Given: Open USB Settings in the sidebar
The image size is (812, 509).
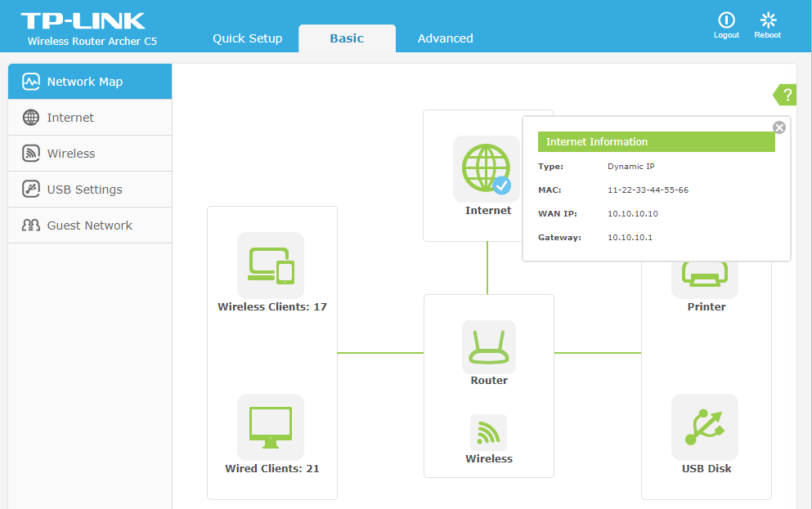Looking at the screenshot, I should [x=90, y=190].
